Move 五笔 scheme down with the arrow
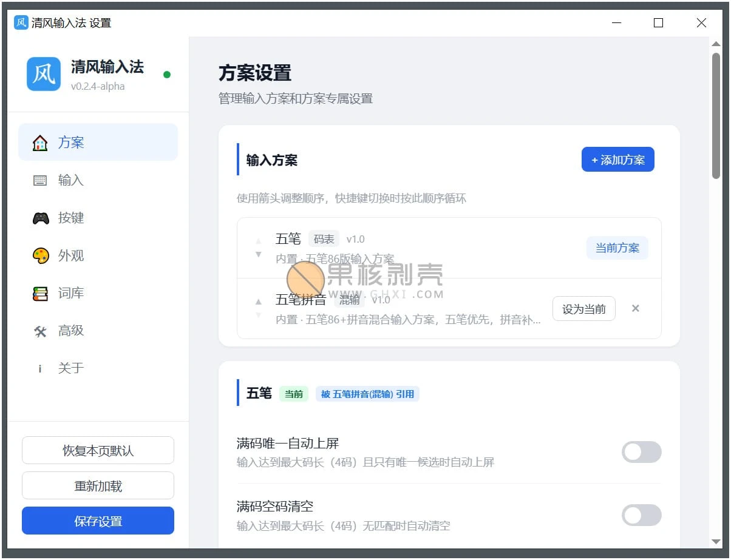731x560 pixels. click(259, 254)
